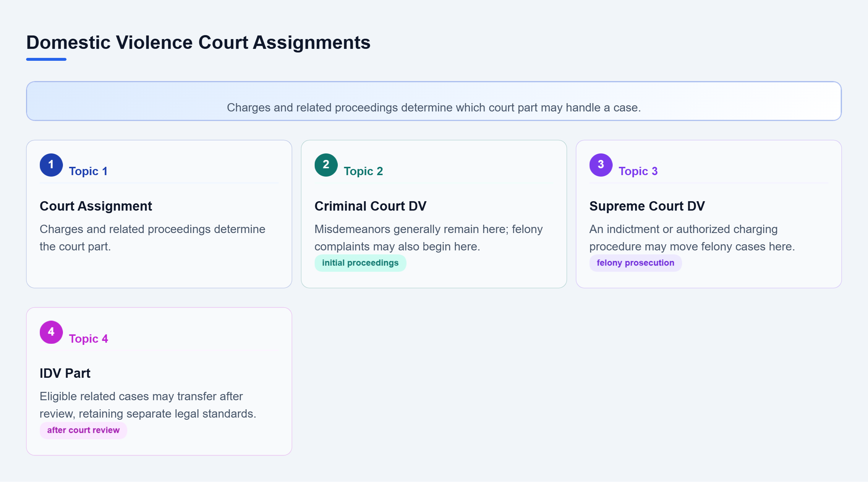This screenshot has height=482, width=868.
Task: Click the page title 'Domestic Violence Court Assignments'
Action: click(198, 42)
